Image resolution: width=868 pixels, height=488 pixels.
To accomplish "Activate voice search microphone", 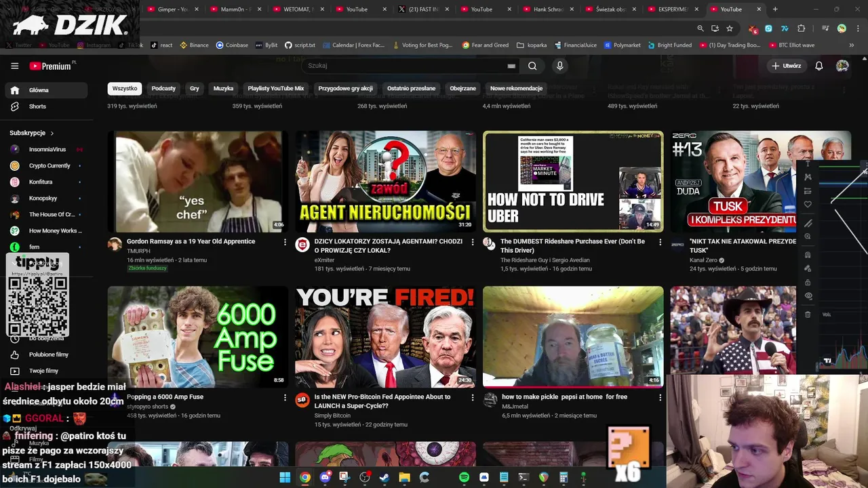I will tap(559, 66).
